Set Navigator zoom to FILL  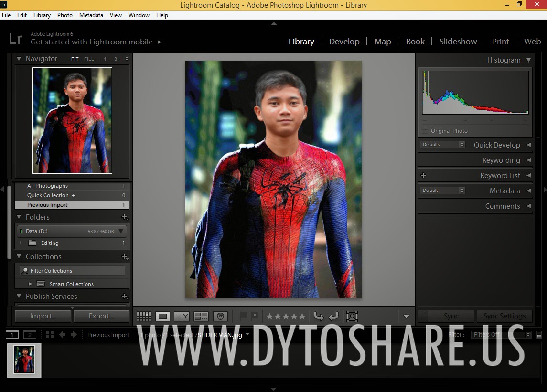[89, 59]
